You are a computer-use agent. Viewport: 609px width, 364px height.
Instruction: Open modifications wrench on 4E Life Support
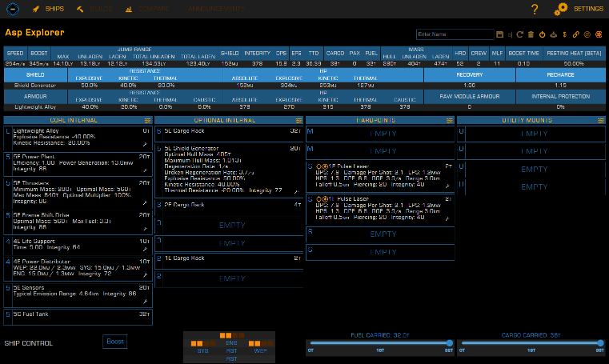(x=146, y=249)
